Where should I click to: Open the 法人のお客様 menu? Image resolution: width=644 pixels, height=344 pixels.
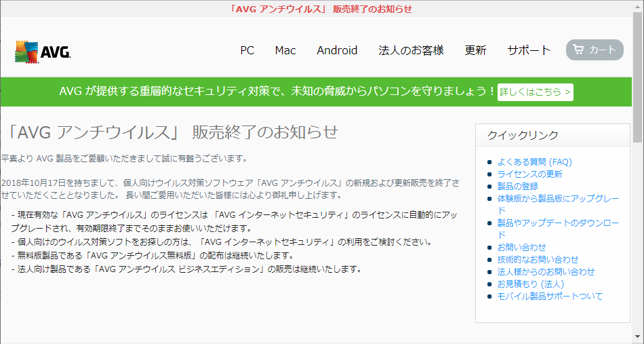[x=411, y=50]
